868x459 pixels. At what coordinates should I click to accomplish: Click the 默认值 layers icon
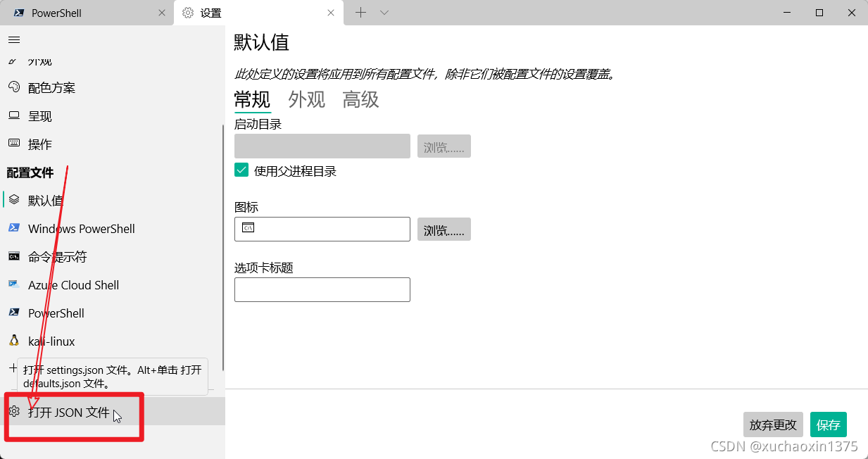14,200
